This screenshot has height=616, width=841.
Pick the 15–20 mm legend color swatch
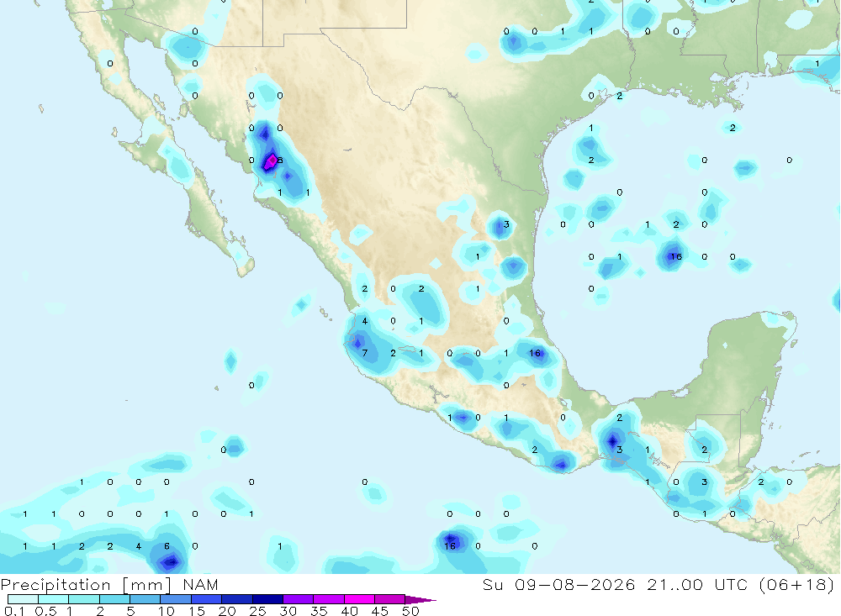coord(206,599)
